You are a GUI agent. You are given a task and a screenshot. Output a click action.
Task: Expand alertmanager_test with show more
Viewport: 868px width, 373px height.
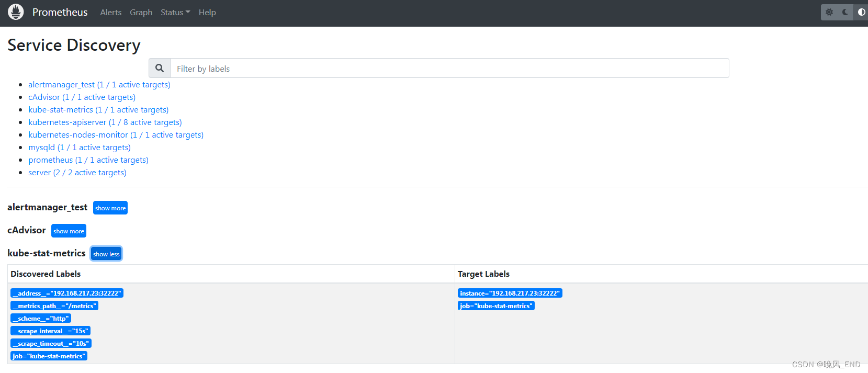pos(110,208)
